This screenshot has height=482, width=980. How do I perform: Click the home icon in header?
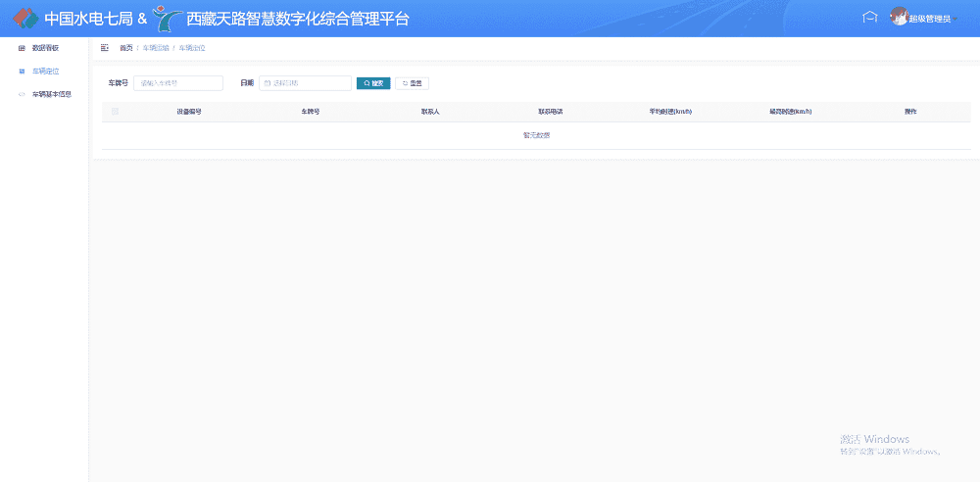click(x=868, y=17)
